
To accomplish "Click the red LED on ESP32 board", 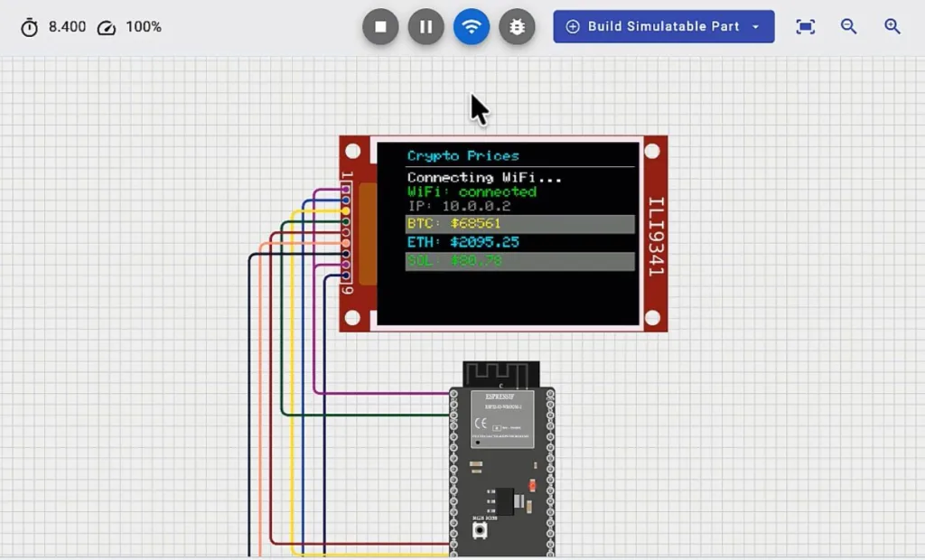I will pyautogui.click(x=532, y=486).
